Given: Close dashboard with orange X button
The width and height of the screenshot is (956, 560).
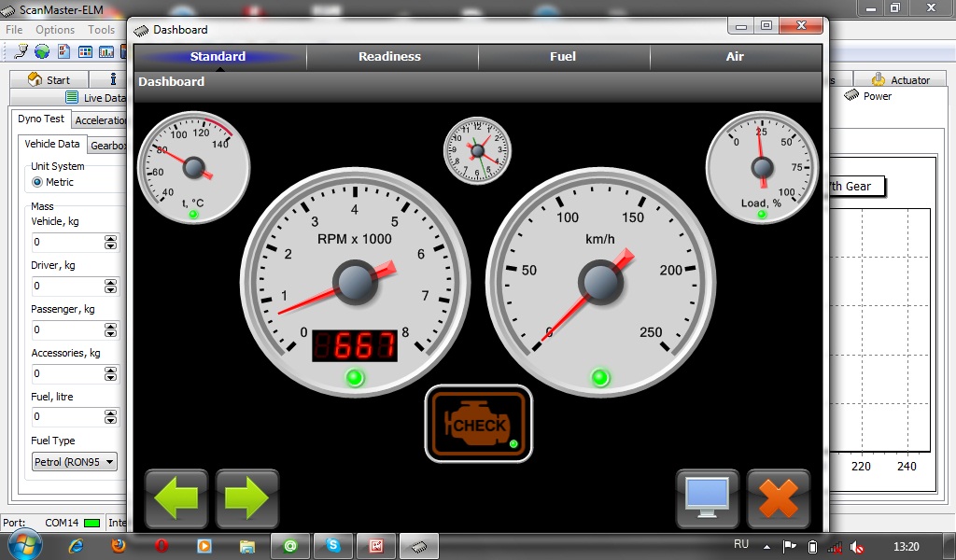Looking at the screenshot, I should point(779,499).
